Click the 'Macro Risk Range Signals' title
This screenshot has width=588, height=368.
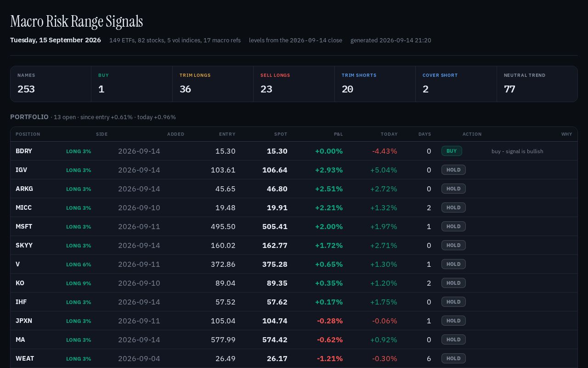(x=77, y=22)
